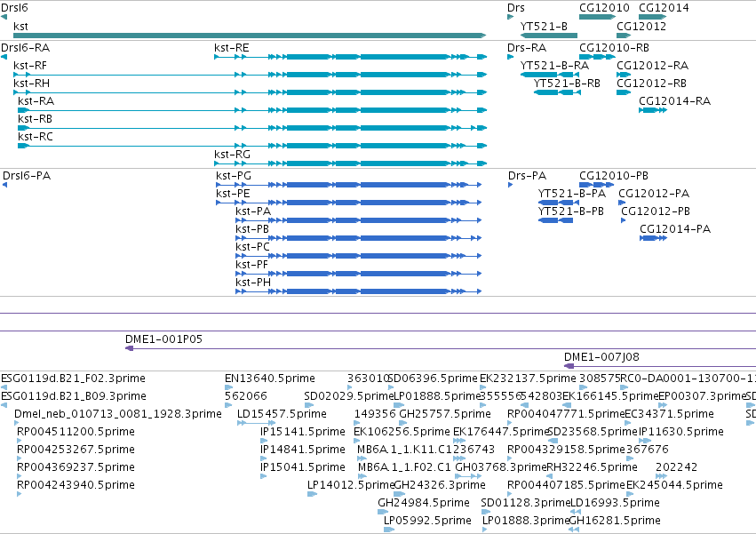This screenshot has height=534, width=756.
Task: Select the kst-RC transcript label
Action: (36, 137)
